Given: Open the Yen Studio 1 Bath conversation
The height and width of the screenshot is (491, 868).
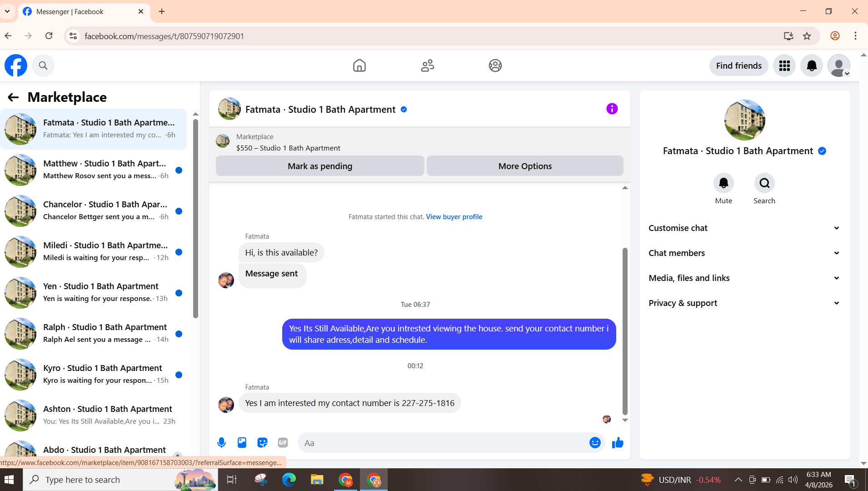Looking at the screenshot, I should coord(94,292).
